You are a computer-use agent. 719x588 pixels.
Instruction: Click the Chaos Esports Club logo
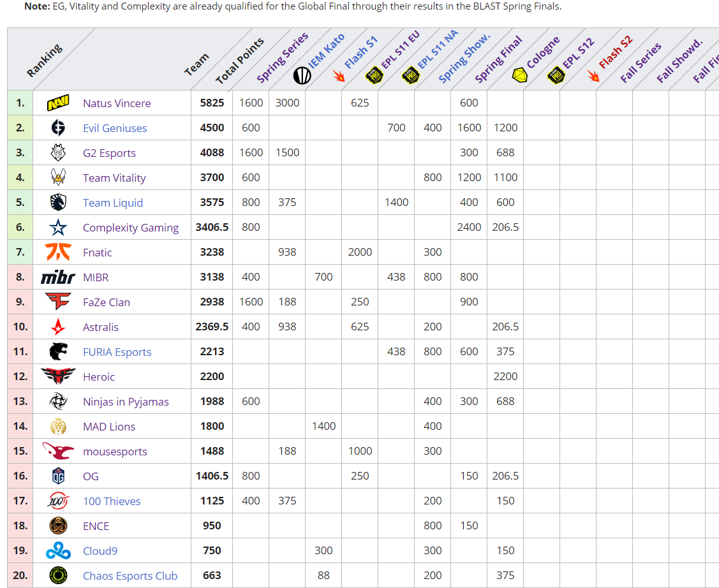point(58,576)
